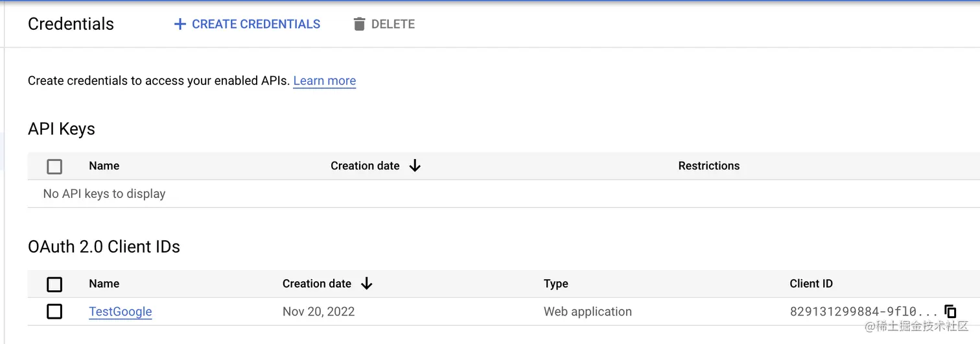Click the sort arrow in OAuth Client IDs table

[x=367, y=284]
